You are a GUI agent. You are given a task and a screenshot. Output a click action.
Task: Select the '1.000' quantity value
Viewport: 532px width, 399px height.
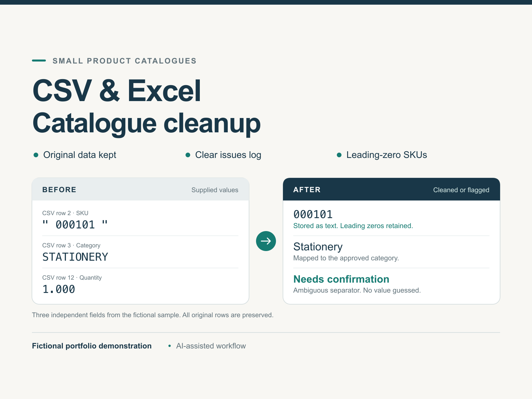point(59,289)
